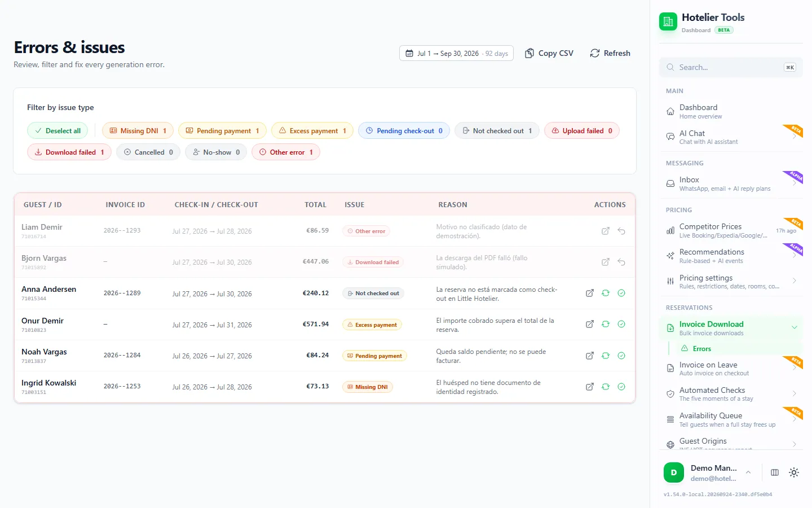Expand the Automated Checks chevron
Screen dimensions: 812x508
[794, 393]
